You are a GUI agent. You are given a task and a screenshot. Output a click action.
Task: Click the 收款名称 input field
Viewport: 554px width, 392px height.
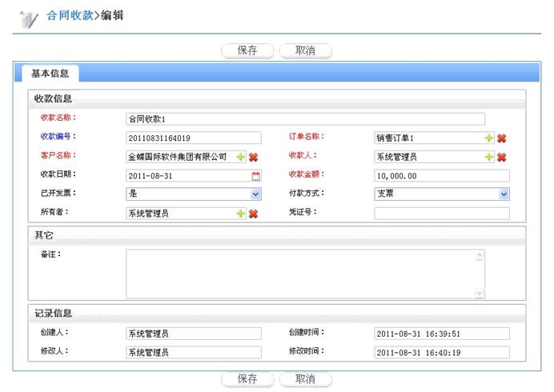[305, 119]
